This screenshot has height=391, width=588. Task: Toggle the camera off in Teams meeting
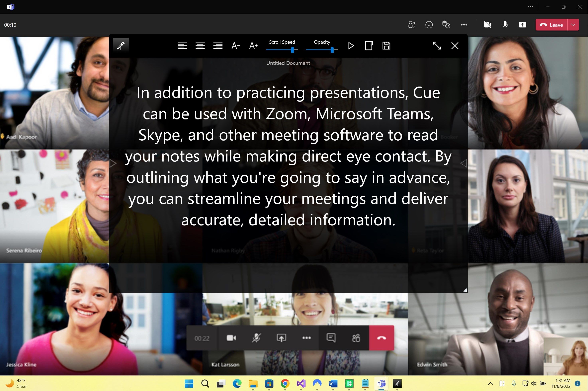(x=487, y=25)
